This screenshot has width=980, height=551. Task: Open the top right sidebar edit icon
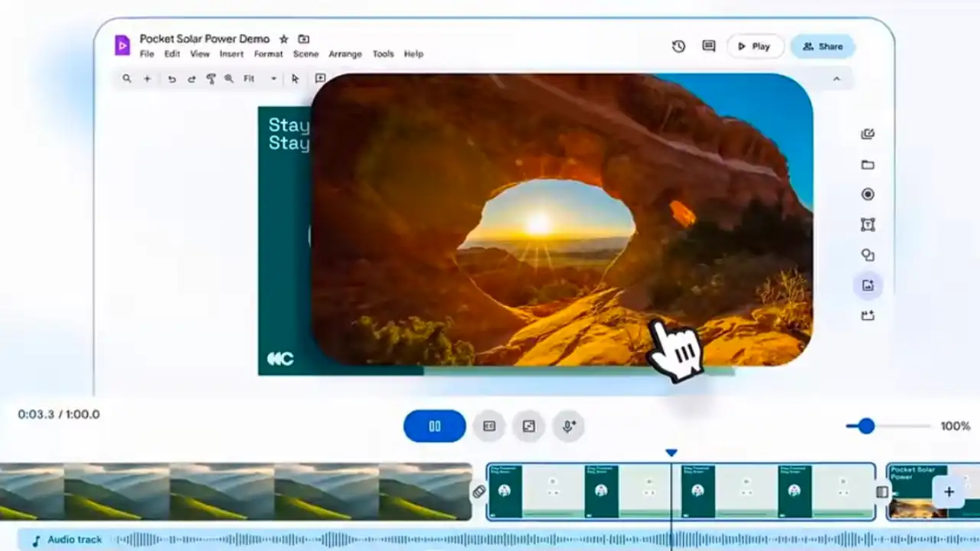coord(867,134)
